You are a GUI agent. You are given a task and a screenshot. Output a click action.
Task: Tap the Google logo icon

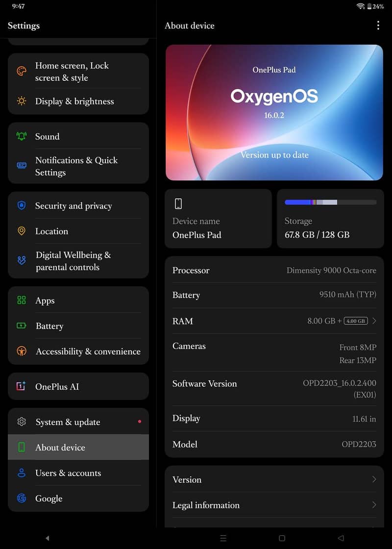22,498
